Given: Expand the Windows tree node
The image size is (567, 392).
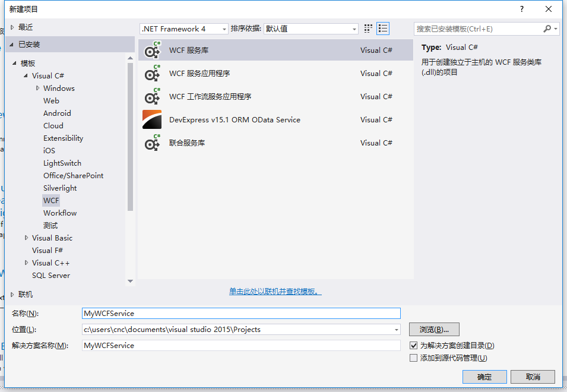Looking at the screenshot, I should [37, 88].
